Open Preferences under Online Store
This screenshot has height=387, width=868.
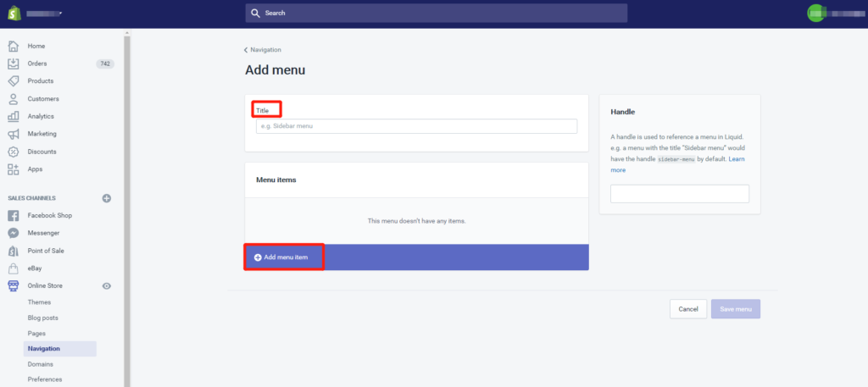click(45, 379)
